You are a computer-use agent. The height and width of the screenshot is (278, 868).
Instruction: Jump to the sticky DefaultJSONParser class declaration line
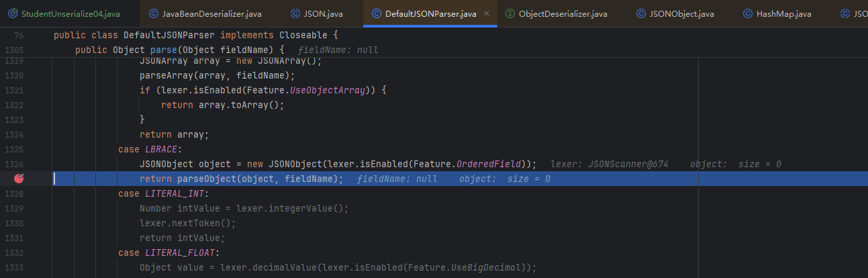pyautogui.click(x=197, y=35)
